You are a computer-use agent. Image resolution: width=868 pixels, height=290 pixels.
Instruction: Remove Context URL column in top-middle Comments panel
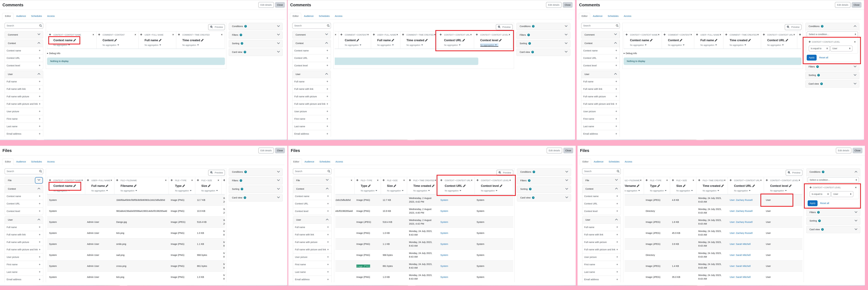[471, 35]
